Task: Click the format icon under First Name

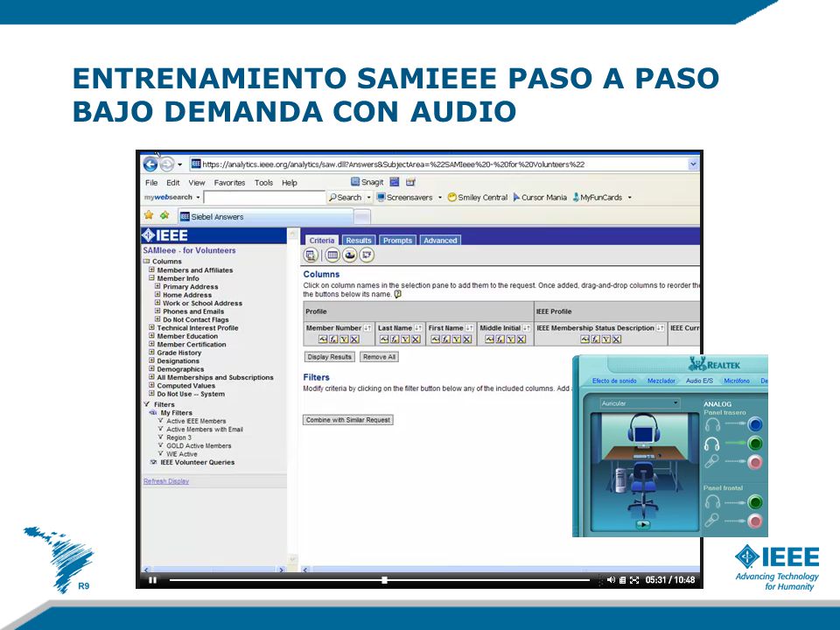Action: [x=436, y=339]
